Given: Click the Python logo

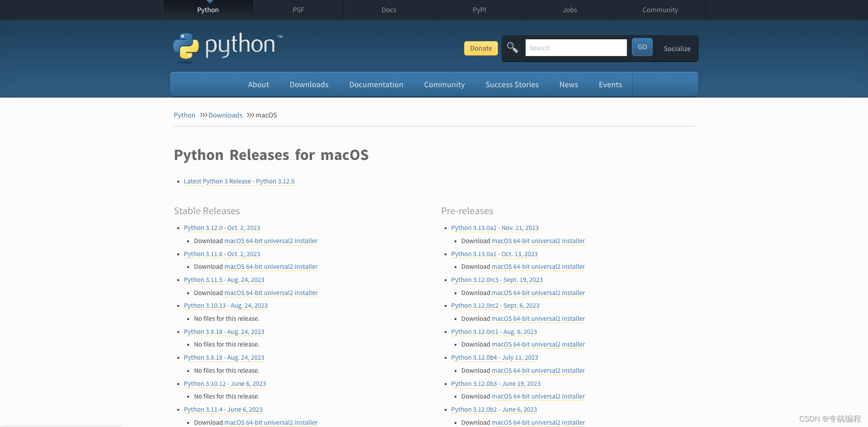Looking at the screenshot, I should coord(228,47).
